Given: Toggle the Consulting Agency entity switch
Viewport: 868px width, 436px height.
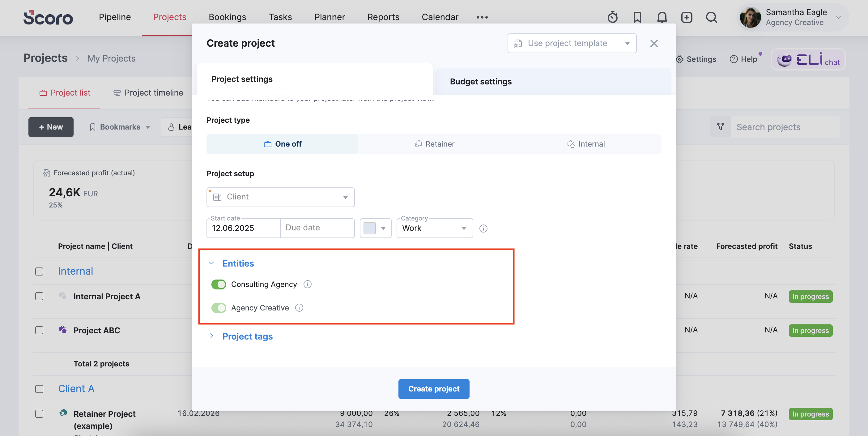Looking at the screenshot, I should (x=219, y=284).
